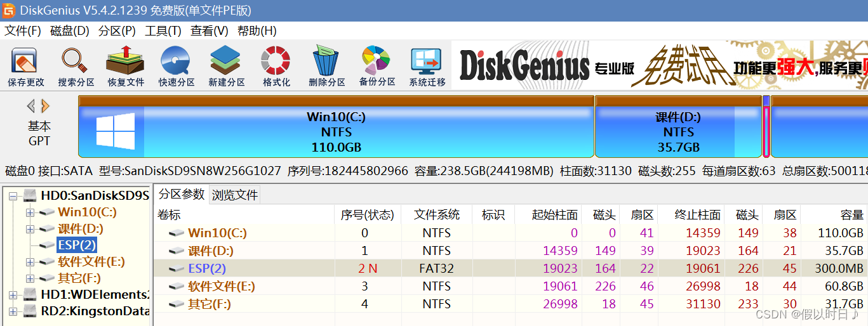Select Win10(C:) in the disk tree
Screen dimensions: 868x326
pos(87,212)
